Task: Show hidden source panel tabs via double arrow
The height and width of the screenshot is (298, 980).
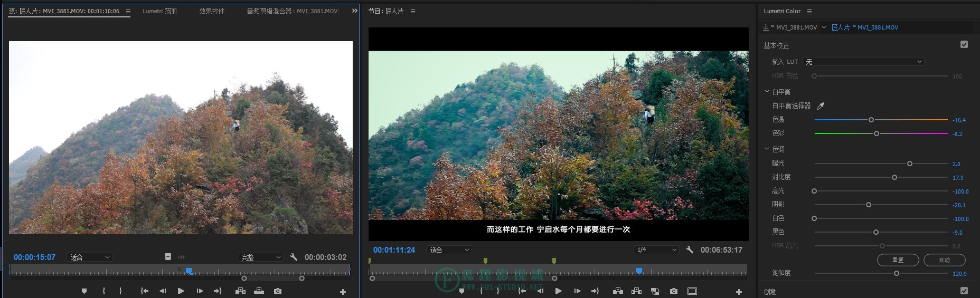Action: coord(354,11)
